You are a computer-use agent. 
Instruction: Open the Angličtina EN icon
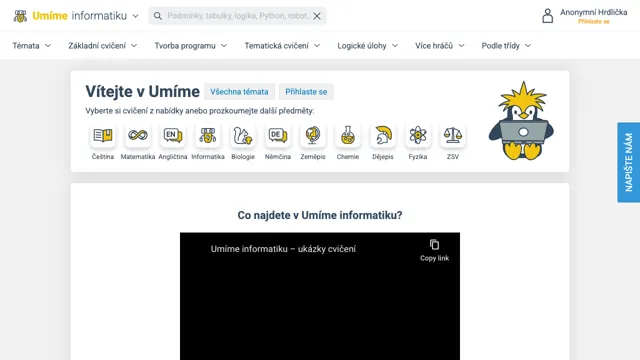[173, 135]
